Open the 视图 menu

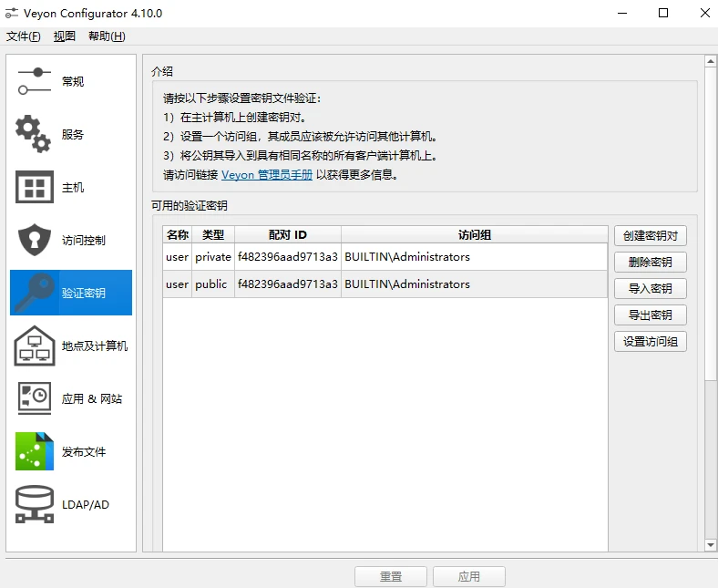pyautogui.click(x=64, y=36)
